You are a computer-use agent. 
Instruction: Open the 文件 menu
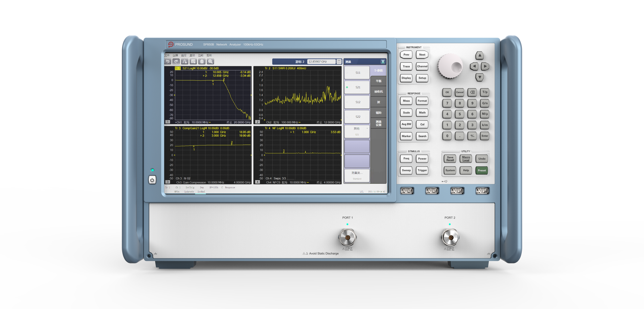point(167,56)
